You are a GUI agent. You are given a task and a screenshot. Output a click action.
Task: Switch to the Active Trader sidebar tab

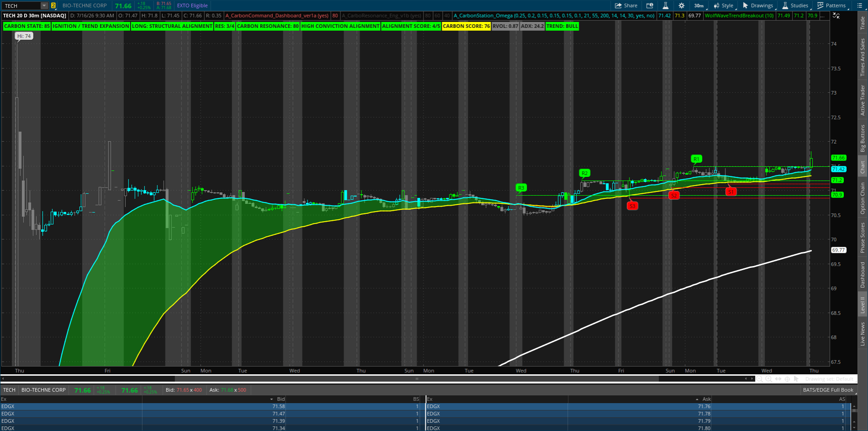pyautogui.click(x=863, y=100)
